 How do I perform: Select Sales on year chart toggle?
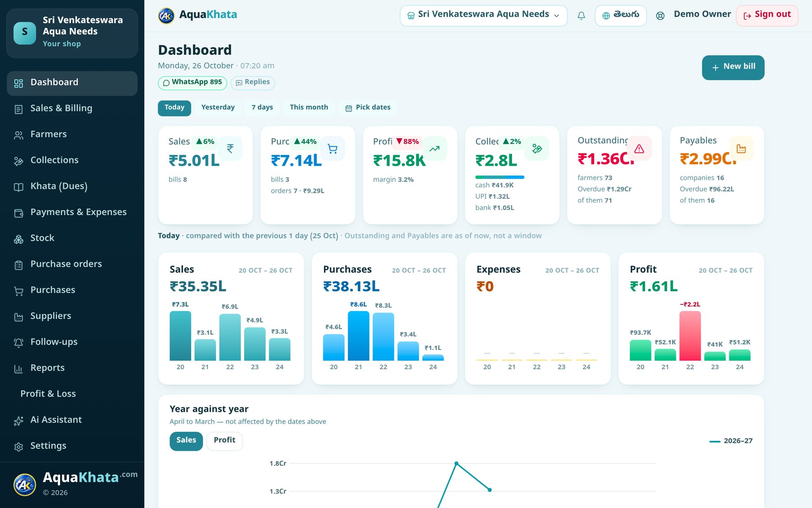click(x=186, y=441)
